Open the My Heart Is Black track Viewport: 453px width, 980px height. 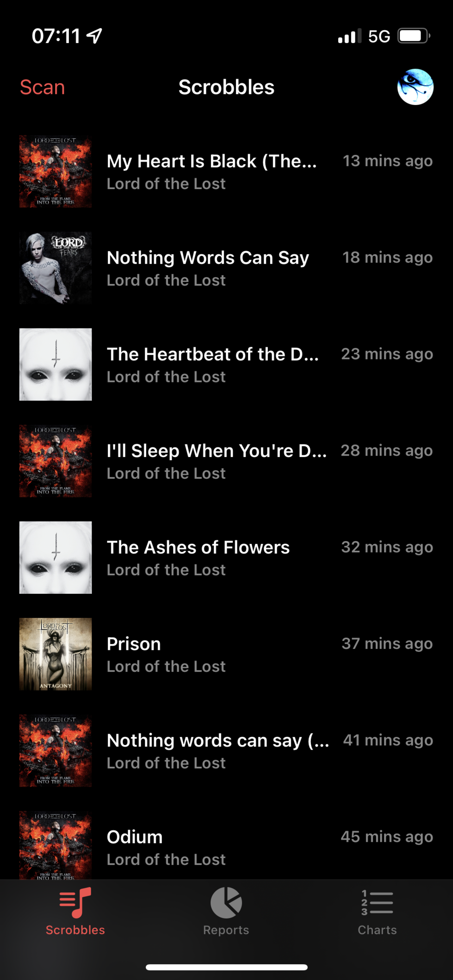[x=212, y=161]
